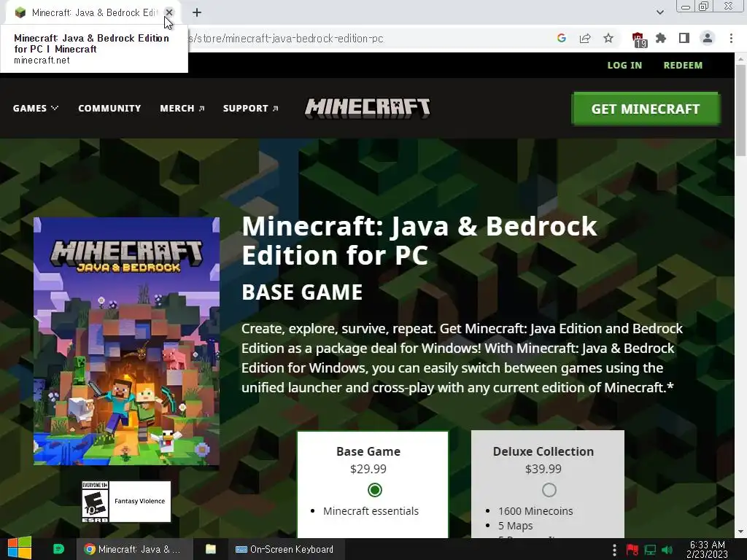
Task: Open the Chrome profile avatar
Action: point(708,38)
